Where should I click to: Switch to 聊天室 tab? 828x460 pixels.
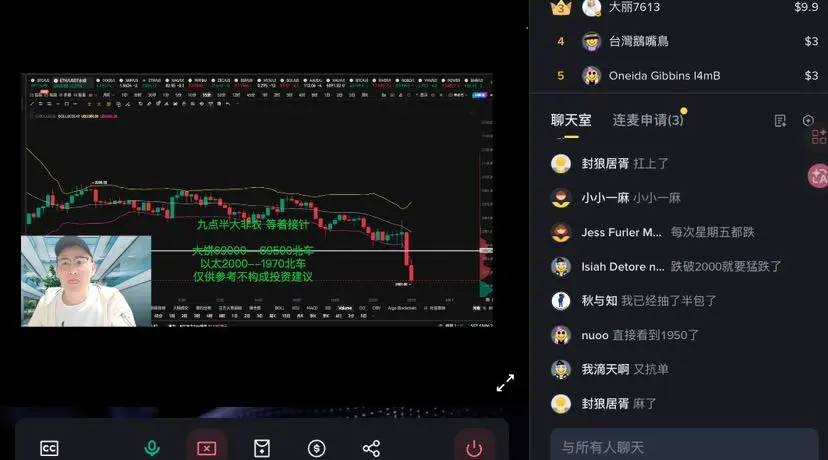571,120
